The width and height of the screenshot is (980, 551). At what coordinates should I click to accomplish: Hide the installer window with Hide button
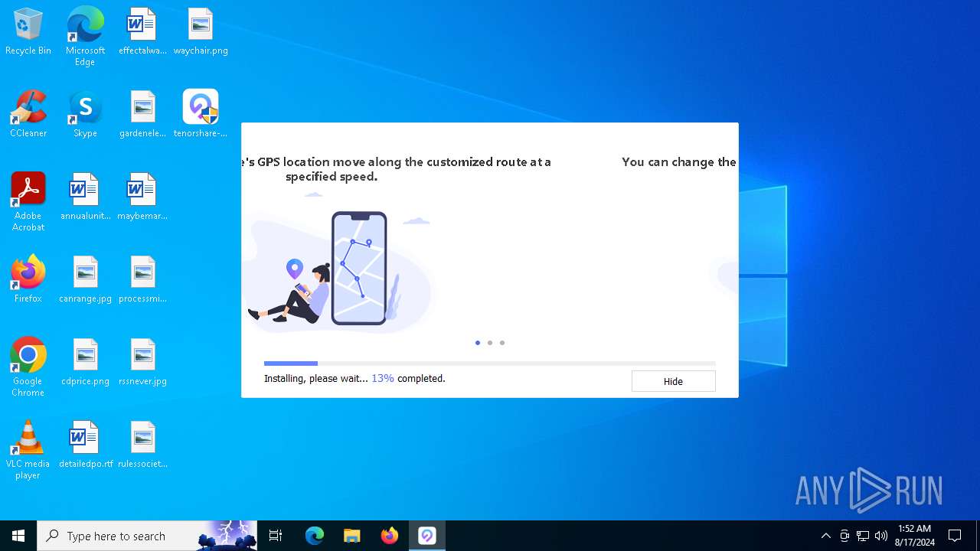[673, 381]
